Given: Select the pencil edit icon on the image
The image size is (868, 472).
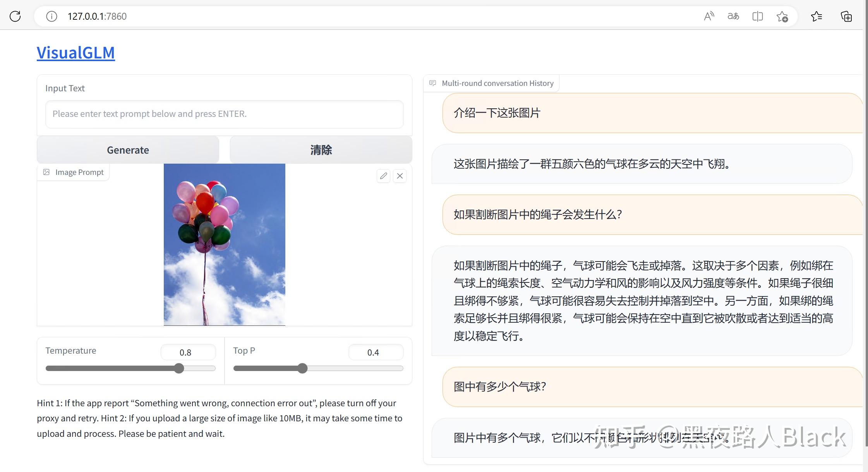Looking at the screenshot, I should tap(383, 176).
